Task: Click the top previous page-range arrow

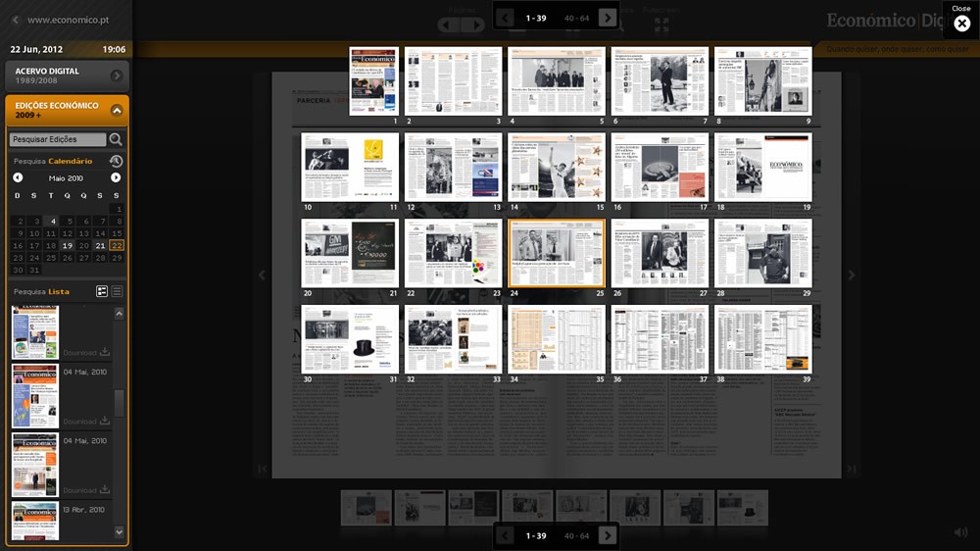Action: coord(505,18)
